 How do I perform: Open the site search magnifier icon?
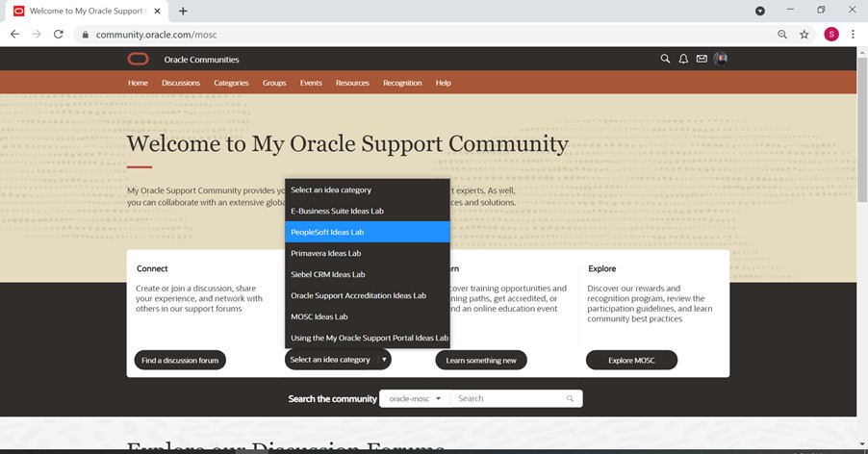tap(665, 59)
